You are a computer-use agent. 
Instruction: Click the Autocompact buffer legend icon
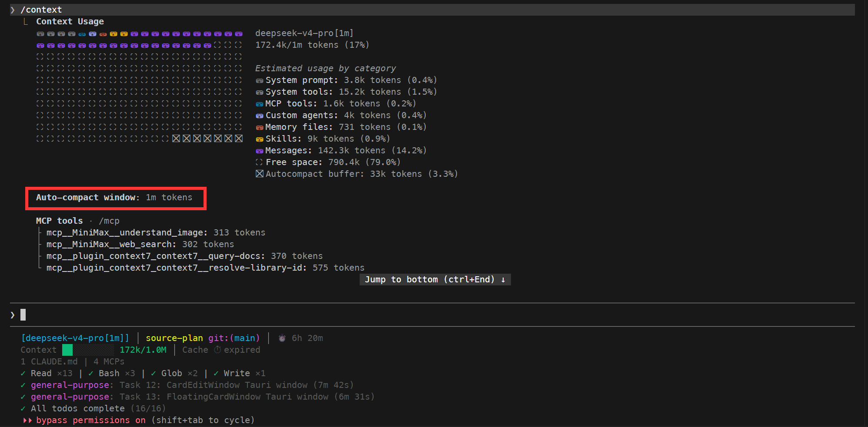[x=260, y=174]
